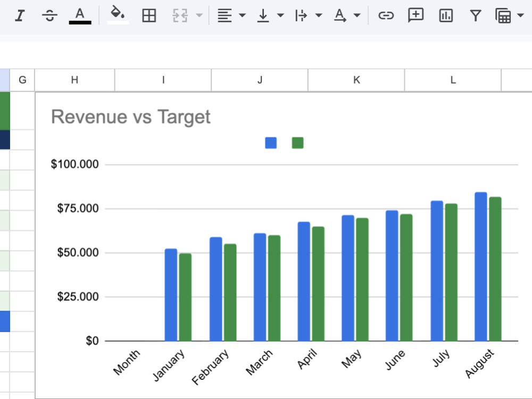
Task: Click the merge cells icon
Action: pyautogui.click(x=180, y=15)
